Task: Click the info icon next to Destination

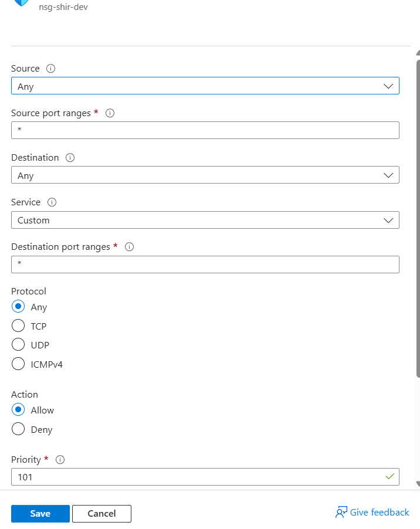Action: (70, 158)
